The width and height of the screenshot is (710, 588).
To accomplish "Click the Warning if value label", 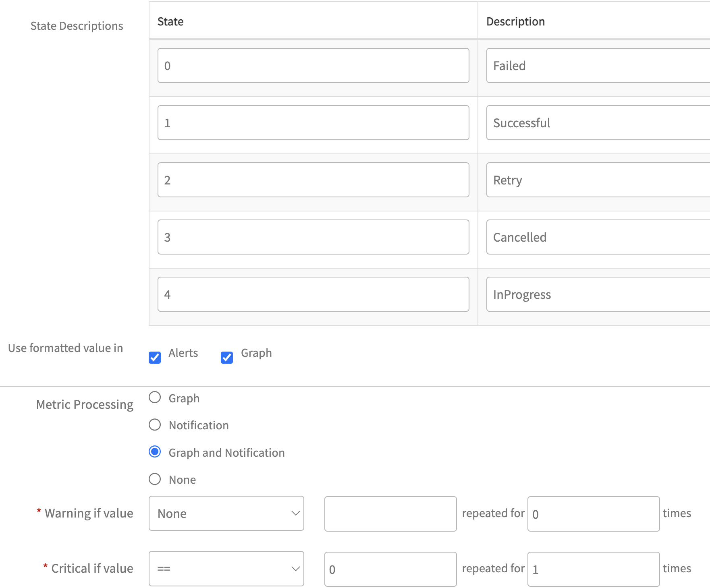I will tap(89, 513).
